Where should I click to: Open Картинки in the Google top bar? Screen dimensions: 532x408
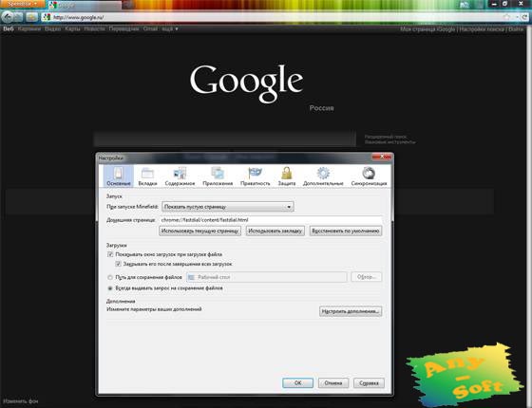(29, 28)
